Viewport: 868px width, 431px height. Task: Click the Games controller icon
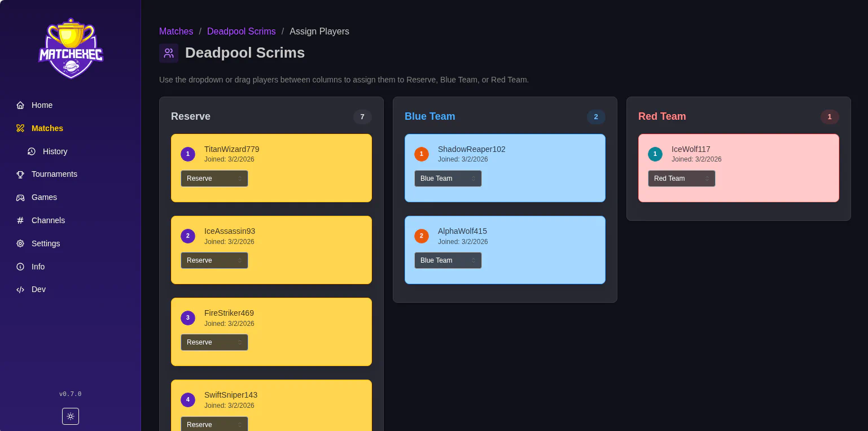click(20, 197)
